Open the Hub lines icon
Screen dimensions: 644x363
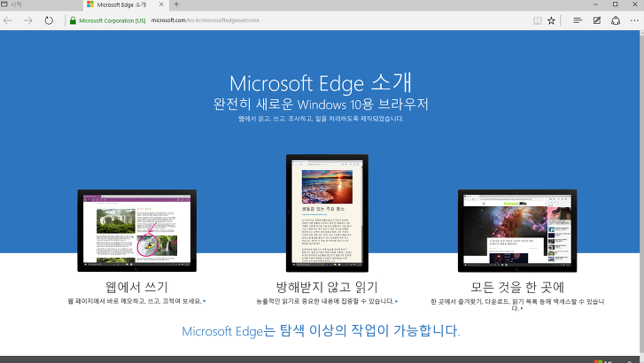(578, 20)
